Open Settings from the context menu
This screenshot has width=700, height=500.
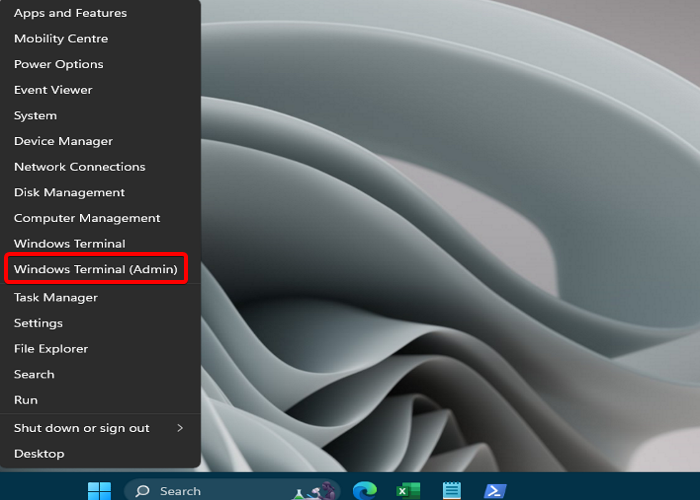click(100, 323)
